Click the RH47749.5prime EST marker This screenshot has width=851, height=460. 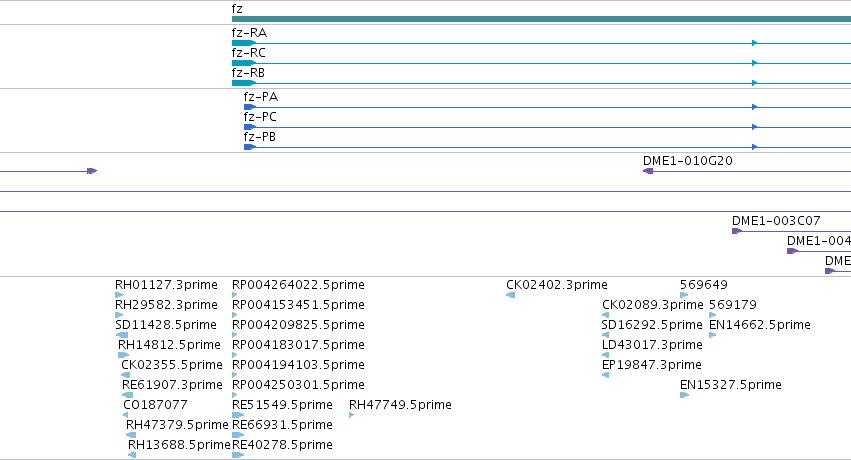point(352,415)
